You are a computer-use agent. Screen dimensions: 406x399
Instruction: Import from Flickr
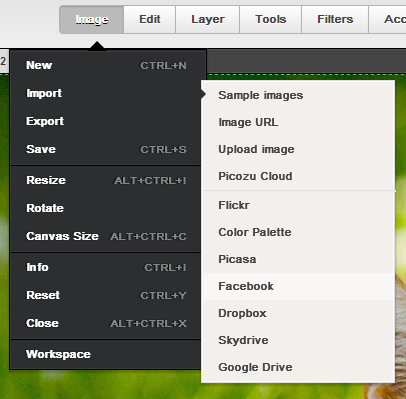pos(298,205)
